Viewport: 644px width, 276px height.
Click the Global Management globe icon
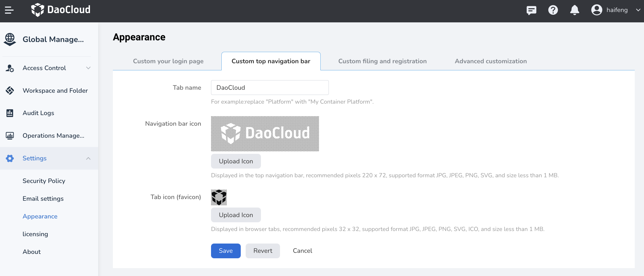[x=10, y=40]
